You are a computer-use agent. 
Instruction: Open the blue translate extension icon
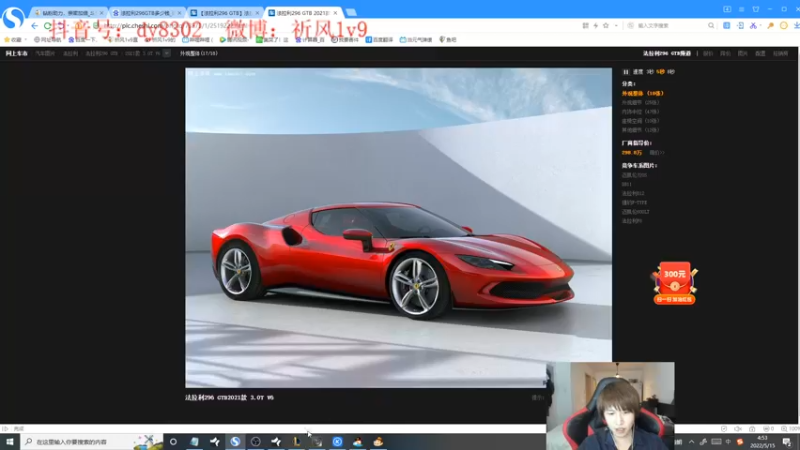pos(726,26)
